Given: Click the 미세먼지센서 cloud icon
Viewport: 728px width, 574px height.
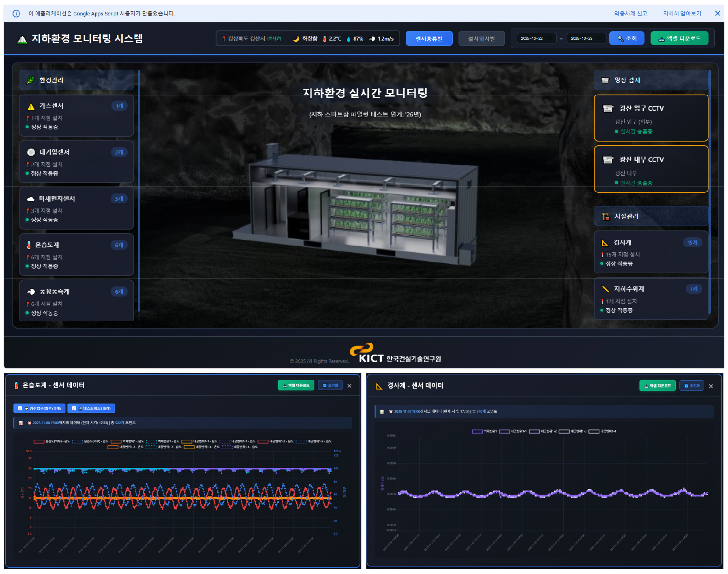Looking at the screenshot, I should (31, 199).
